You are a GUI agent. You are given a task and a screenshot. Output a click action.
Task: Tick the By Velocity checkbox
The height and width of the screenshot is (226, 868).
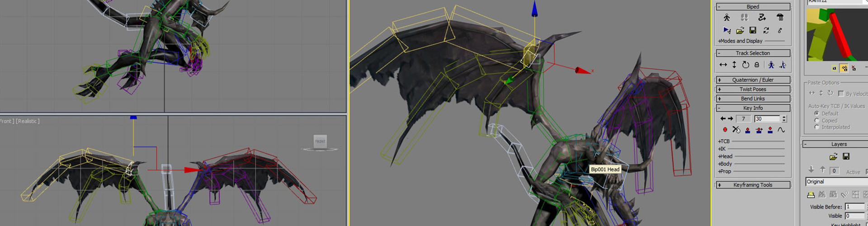point(841,94)
